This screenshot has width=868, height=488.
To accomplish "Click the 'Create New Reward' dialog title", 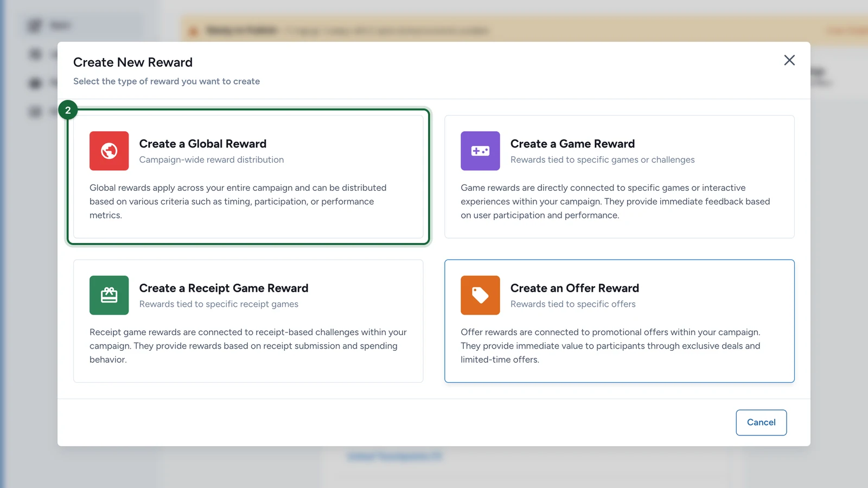I will 133,62.
